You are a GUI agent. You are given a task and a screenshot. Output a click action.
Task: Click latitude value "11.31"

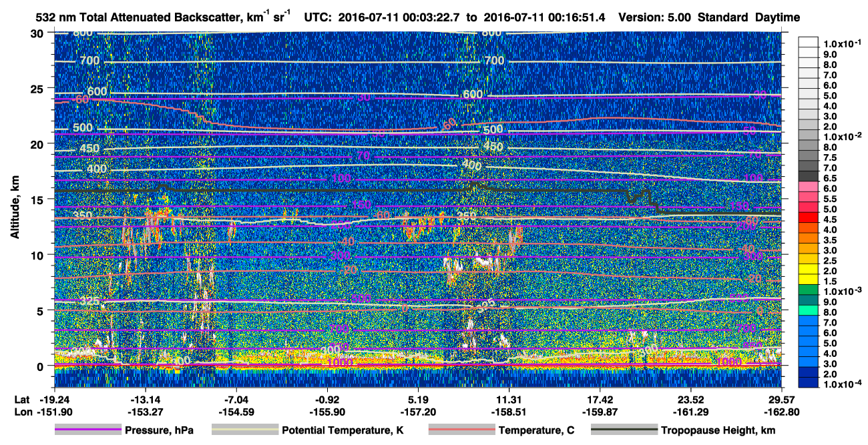(x=509, y=399)
